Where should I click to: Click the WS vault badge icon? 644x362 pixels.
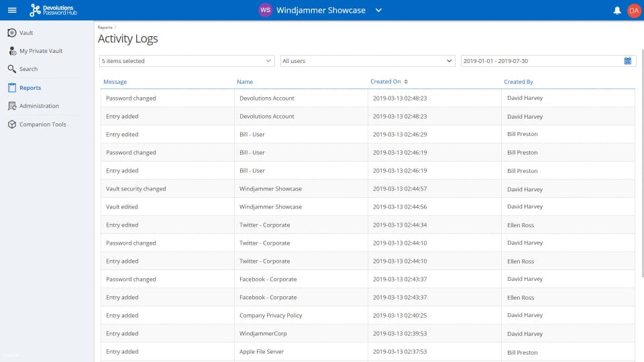click(266, 10)
